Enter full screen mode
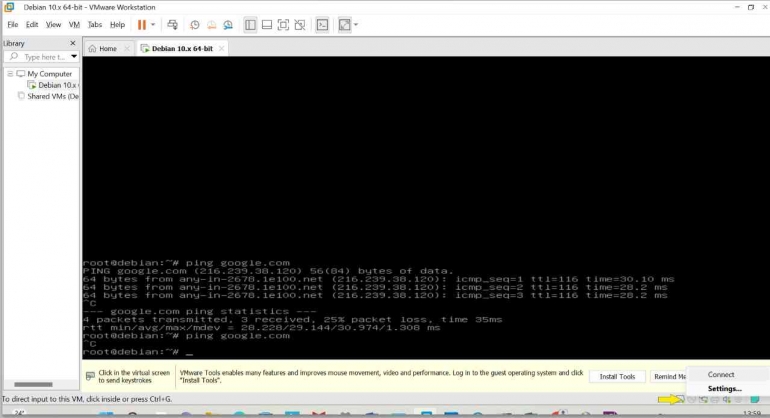Screen dimensions: 770x418 point(283,24)
